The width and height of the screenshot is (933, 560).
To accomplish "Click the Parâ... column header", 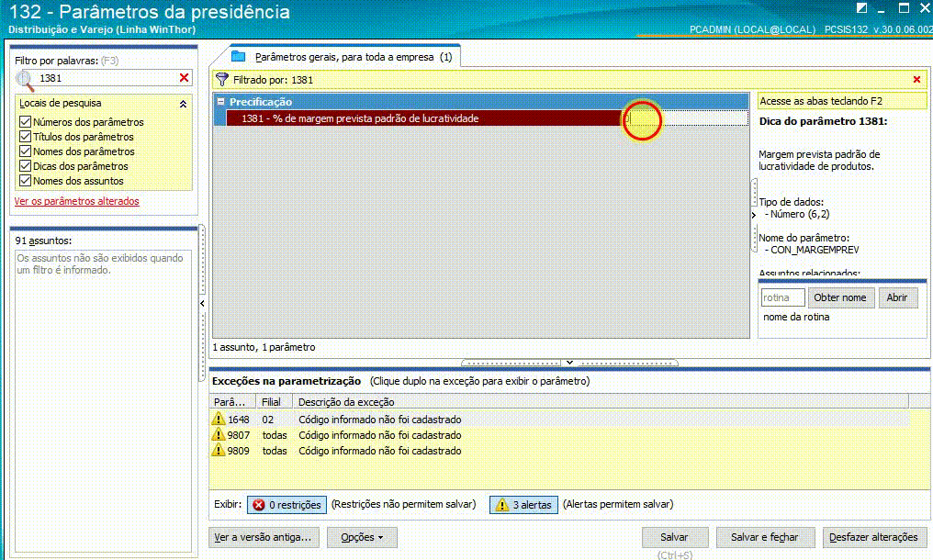I will click(x=232, y=402).
